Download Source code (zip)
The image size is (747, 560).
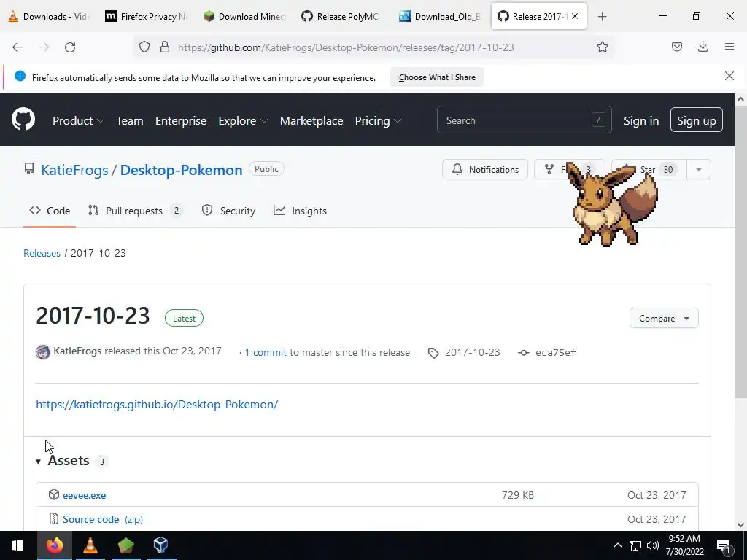102,519
